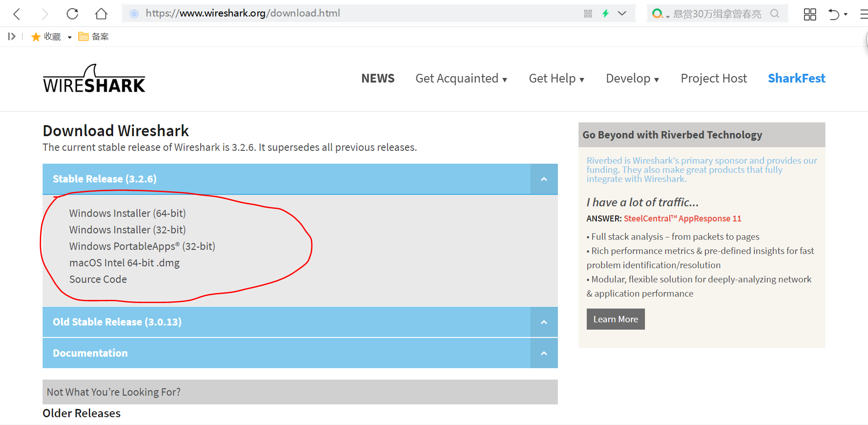Collapse Stable Release section with its chevron

(x=544, y=179)
